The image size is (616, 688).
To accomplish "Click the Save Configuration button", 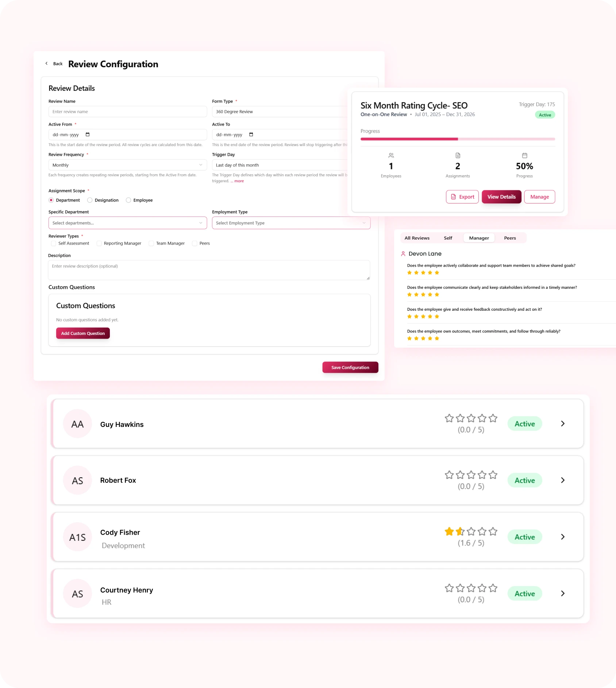I will (350, 367).
